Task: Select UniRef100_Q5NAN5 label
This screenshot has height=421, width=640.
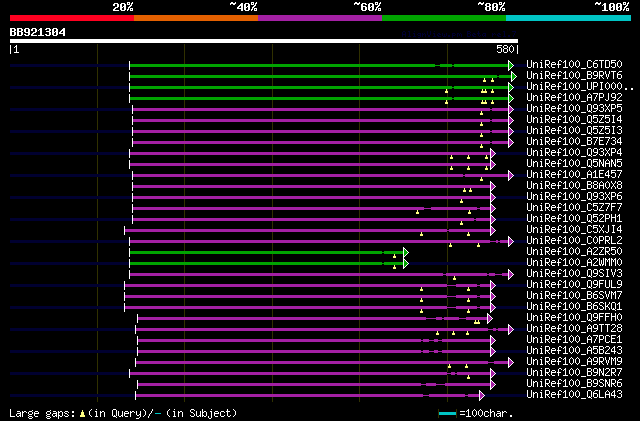Action: click(x=574, y=164)
